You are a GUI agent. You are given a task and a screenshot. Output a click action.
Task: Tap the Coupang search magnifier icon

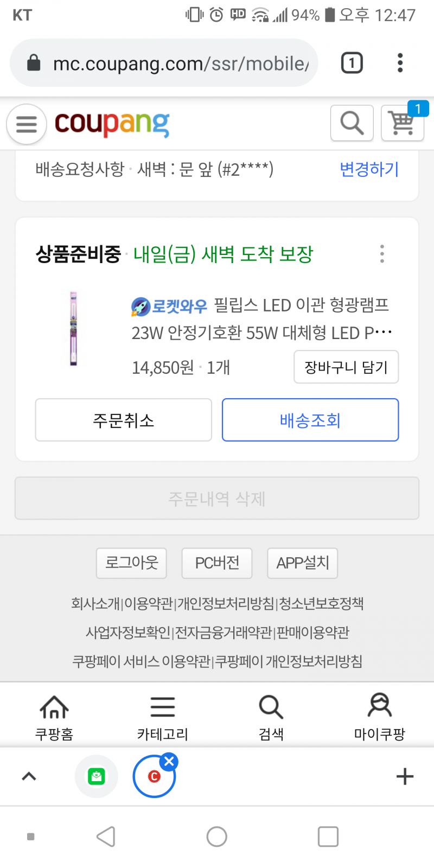pyautogui.click(x=352, y=123)
